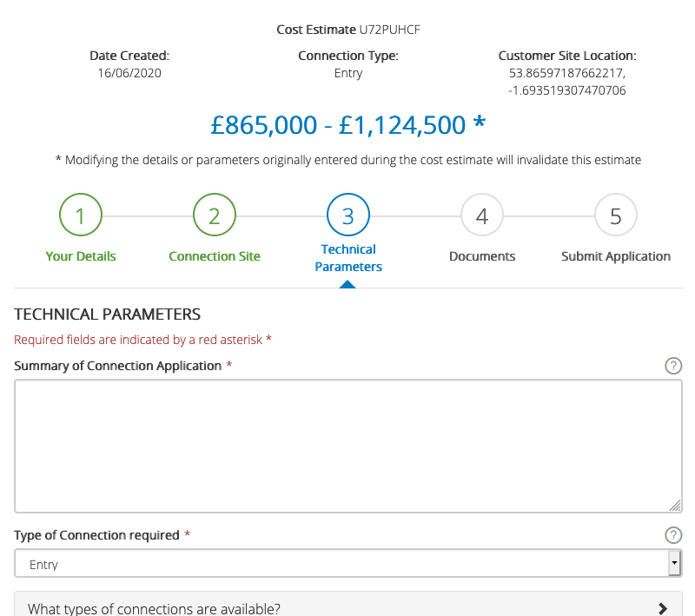The height and width of the screenshot is (616, 695).
Task: Focus the Summary of Connection Application textbox
Action: pos(347,446)
